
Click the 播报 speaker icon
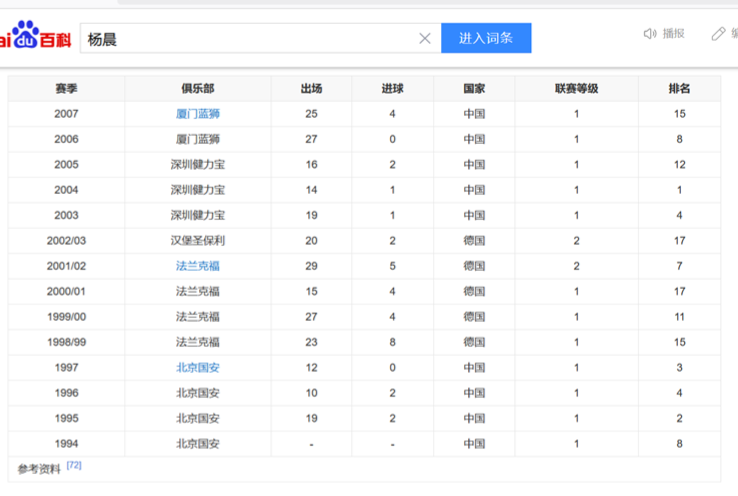pyautogui.click(x=650, y=33)
